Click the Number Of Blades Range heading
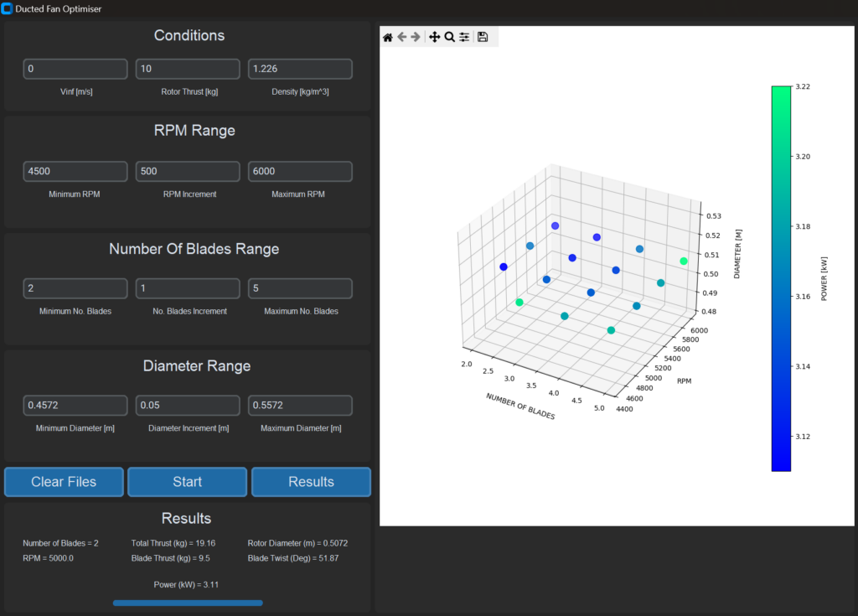The width and height of the screenshot is (858, 616). point(194,249)
